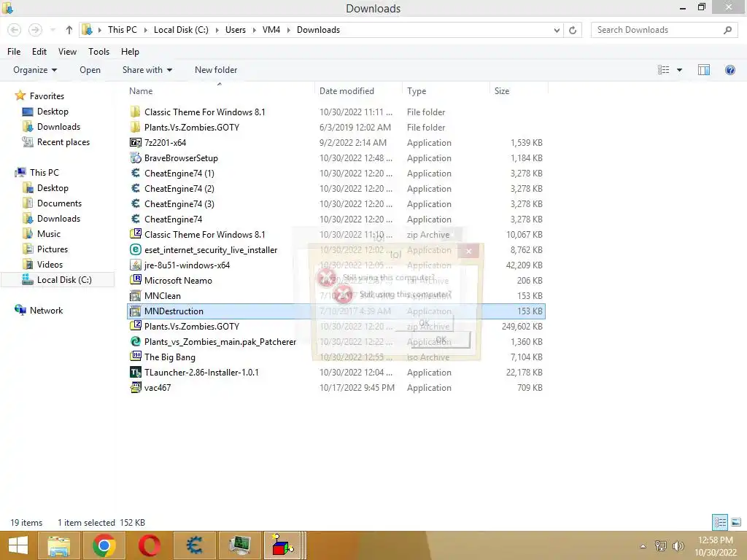Click the volume speaker tray icon
Image resolution: width=747 pixels, height=560 pixels.
click(678, 546)
